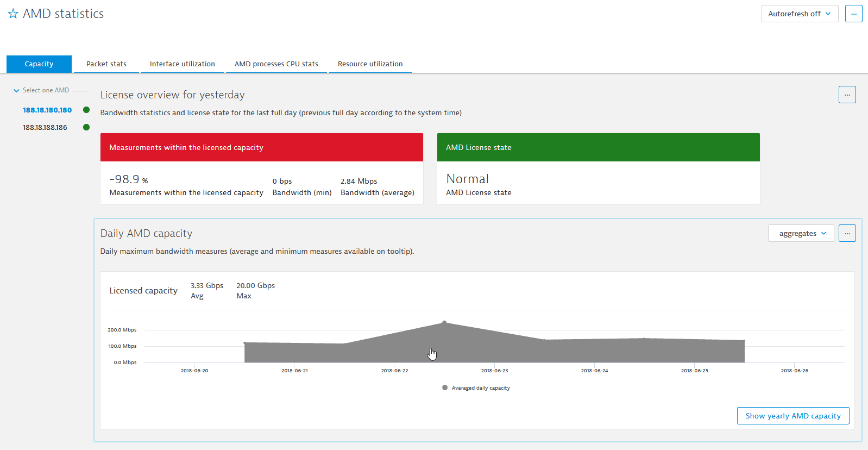Select AMD 188.18.180.180

[47, 110]
